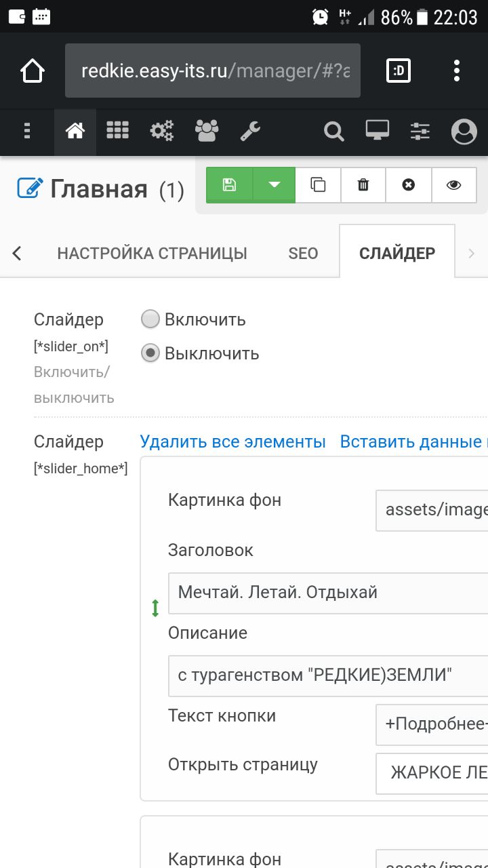This screenshot has height=868, width=488.
Task: Open the users management icon
Action: click(x=207, y=130)
